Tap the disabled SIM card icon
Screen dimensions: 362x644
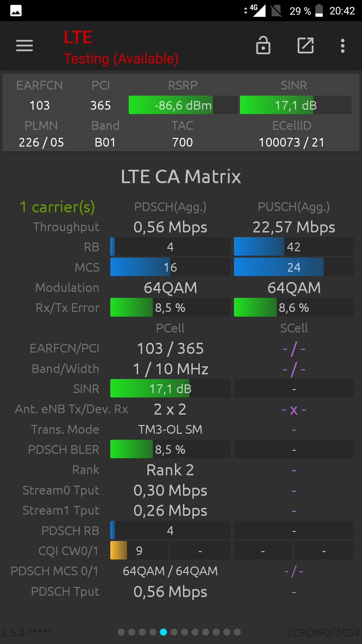click(x=276, y=11)
